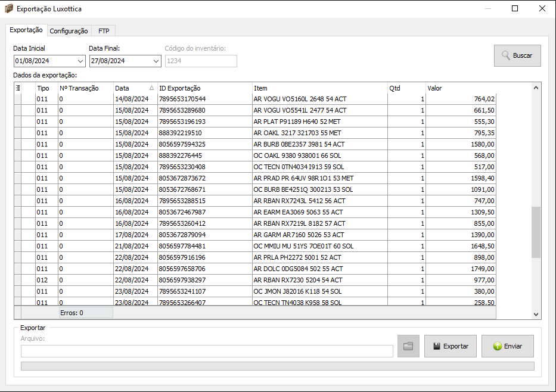Select item AR DOLC 0DG5084 502 55 ACT

[319, 269]
